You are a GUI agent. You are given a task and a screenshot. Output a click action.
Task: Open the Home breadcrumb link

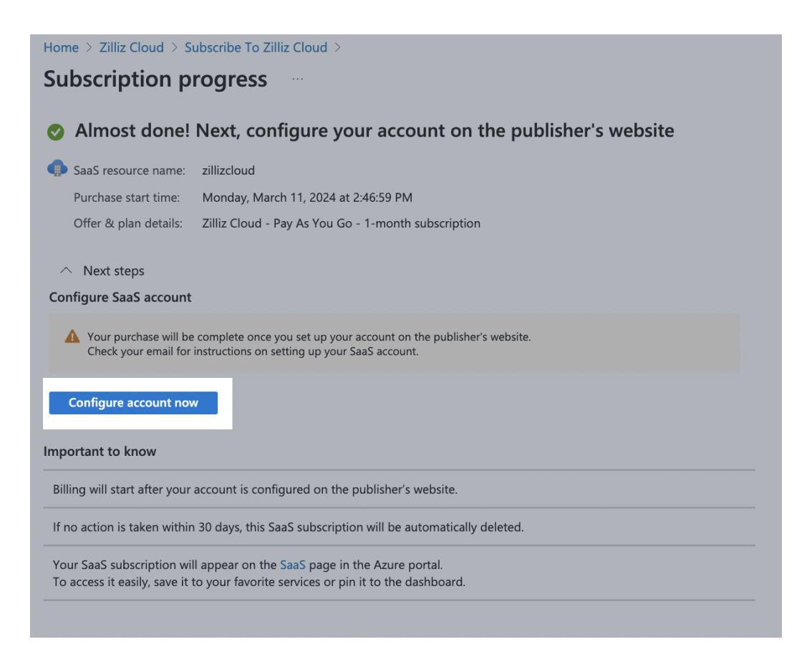tap(61, 47)
